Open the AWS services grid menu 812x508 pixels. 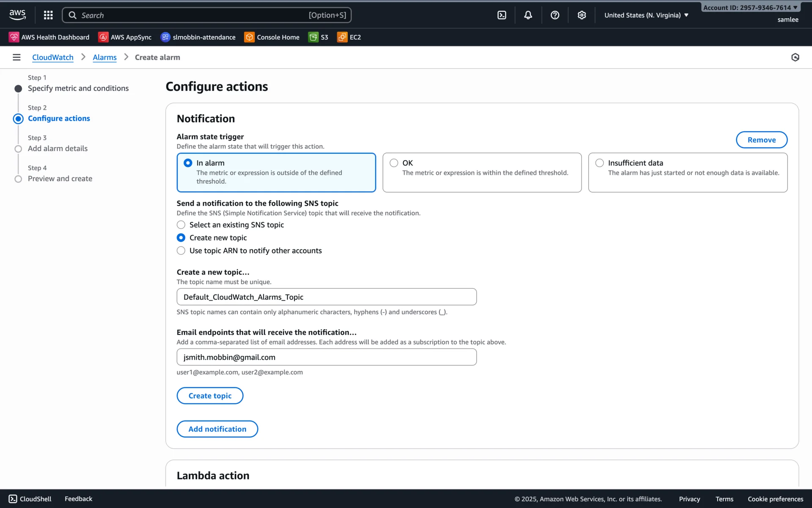point(48,15)
